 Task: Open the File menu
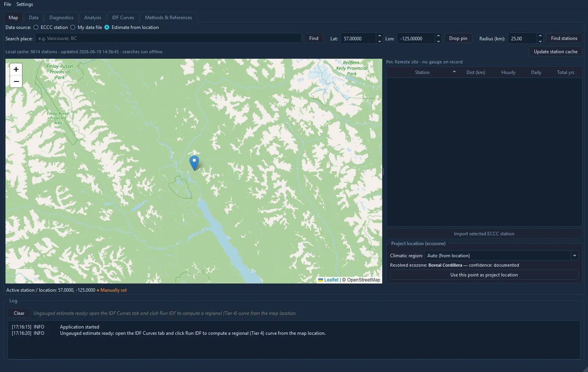coord(7,4)
